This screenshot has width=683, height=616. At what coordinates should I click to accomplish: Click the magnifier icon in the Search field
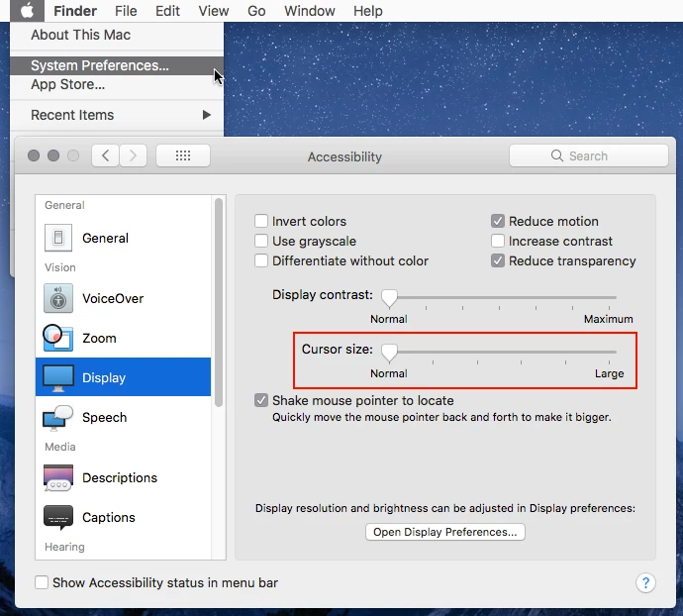(x=556, y=155)
